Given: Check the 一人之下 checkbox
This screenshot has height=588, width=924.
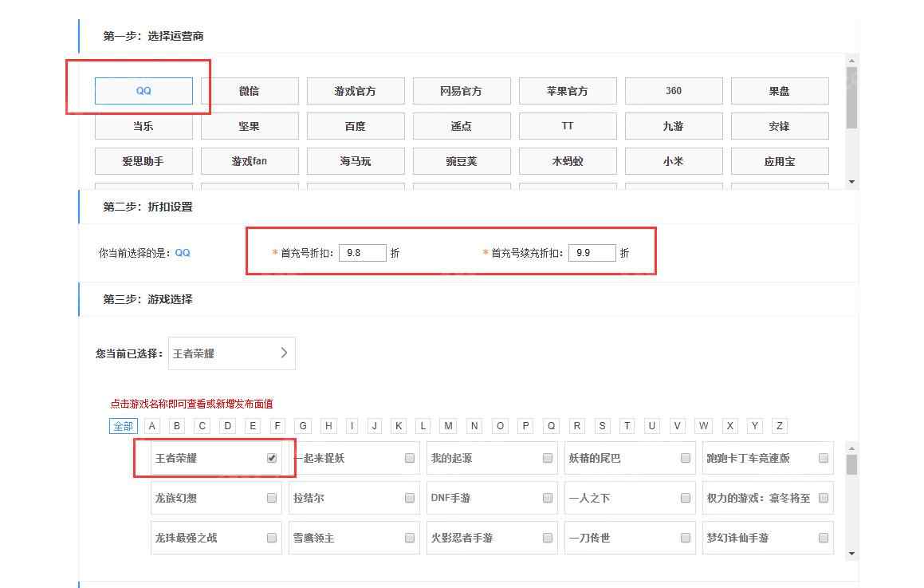Looking at the screenshot, I should pyautogui.click(x=686, y=499).
